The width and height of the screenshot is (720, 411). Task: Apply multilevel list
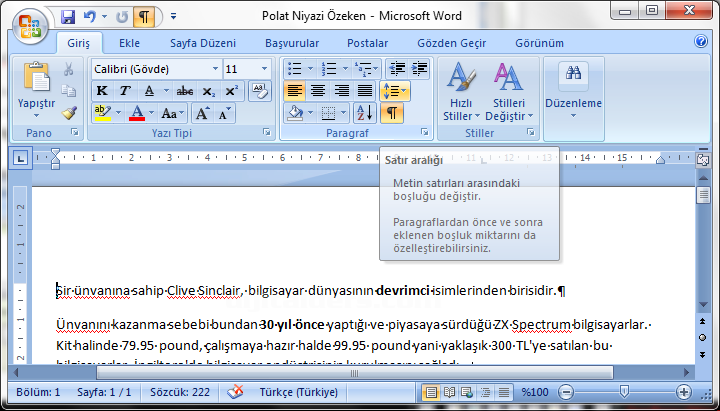[x=364, y=69]
